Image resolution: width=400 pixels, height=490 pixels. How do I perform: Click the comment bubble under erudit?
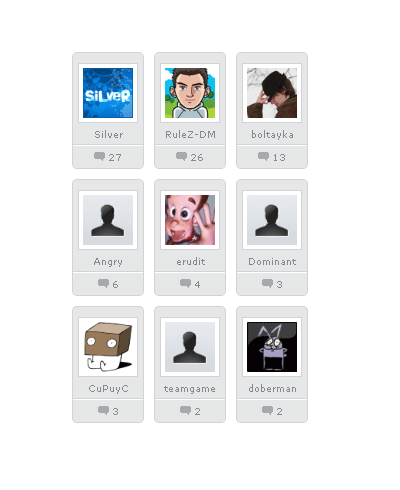185,283
